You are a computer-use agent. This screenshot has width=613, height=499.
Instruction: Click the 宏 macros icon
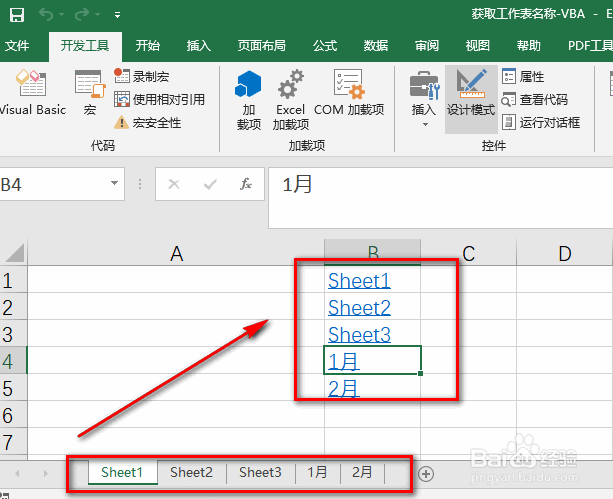(x=90, y=92)
